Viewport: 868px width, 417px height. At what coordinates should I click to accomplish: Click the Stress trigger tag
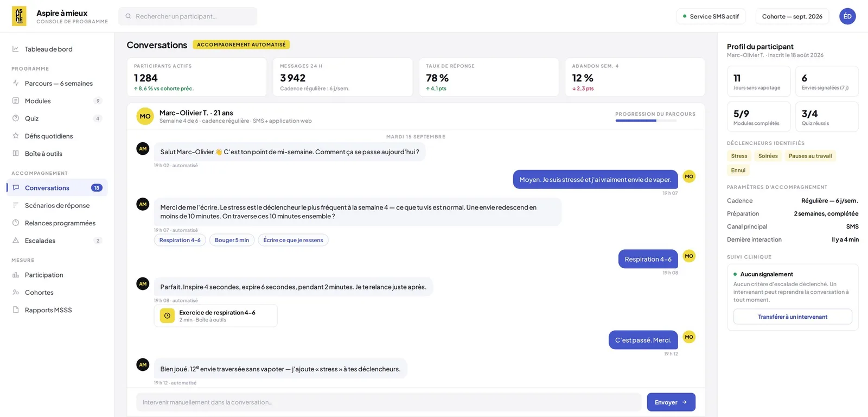coord(739,156)
